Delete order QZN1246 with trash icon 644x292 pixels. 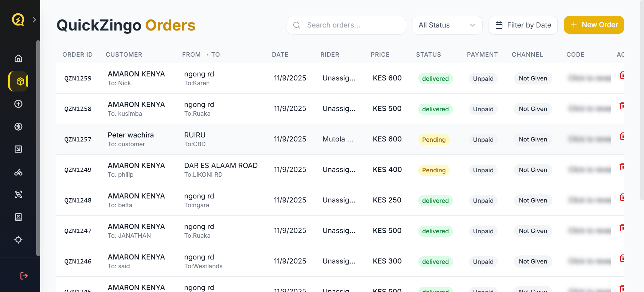coord(622,258)
